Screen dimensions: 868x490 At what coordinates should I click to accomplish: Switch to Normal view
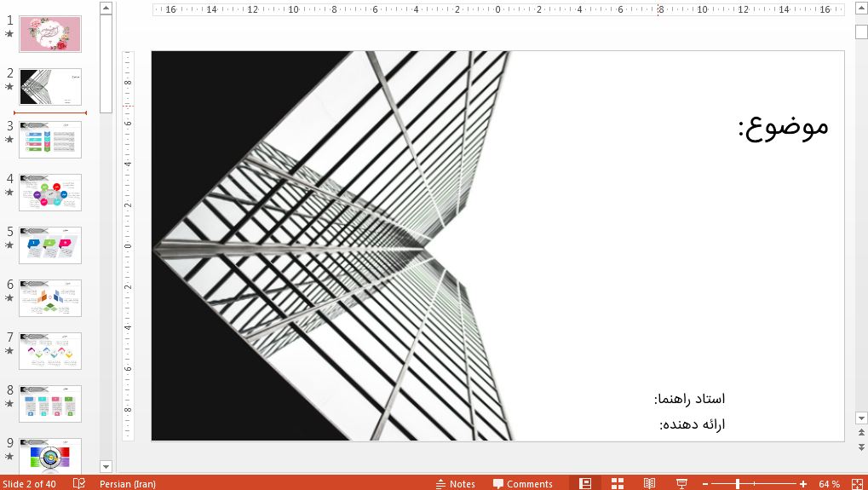point(585,483)
